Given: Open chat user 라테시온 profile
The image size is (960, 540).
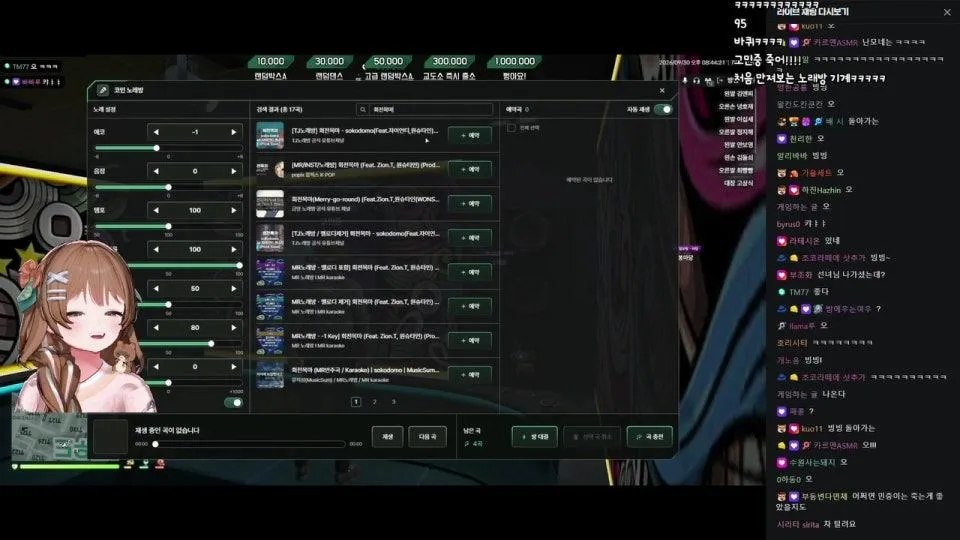Looking at the screenshot, I should coord(805,241).
